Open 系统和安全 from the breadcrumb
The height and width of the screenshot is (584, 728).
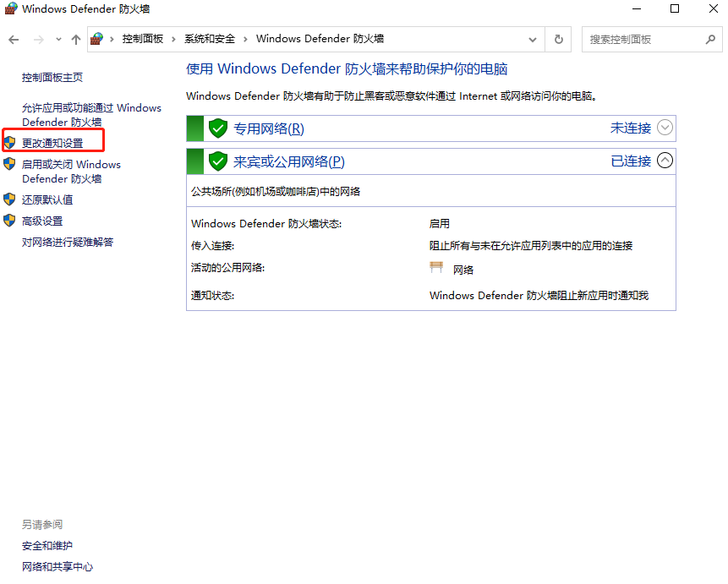209,38
